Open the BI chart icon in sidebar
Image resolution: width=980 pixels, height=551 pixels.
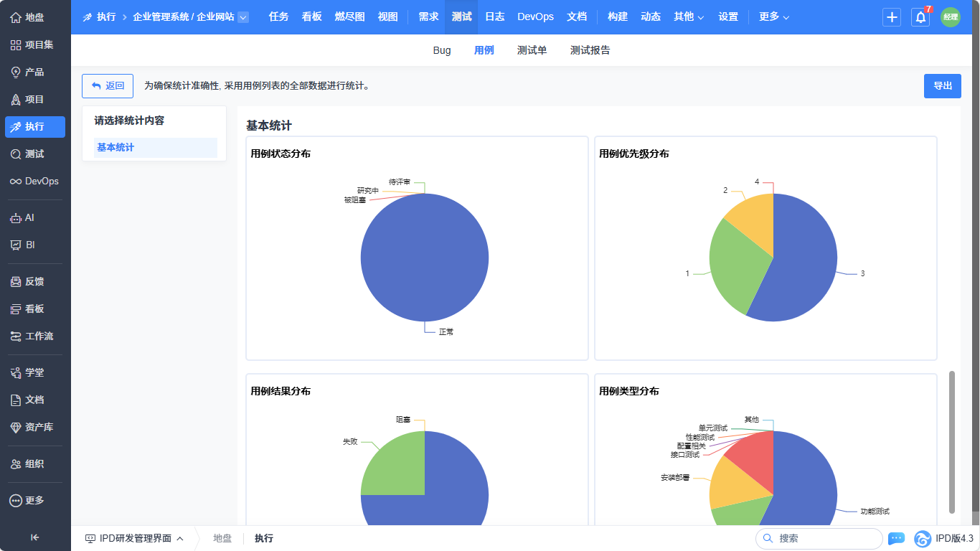16,245
